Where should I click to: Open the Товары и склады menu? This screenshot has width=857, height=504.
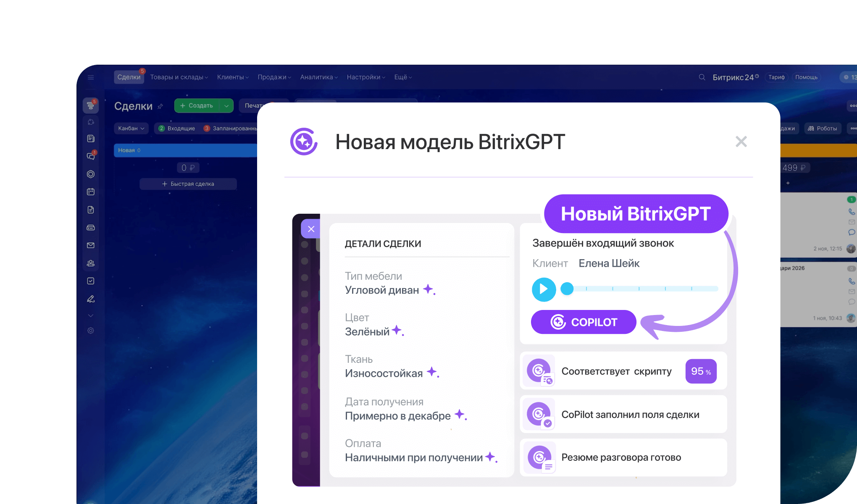(179, 77)
